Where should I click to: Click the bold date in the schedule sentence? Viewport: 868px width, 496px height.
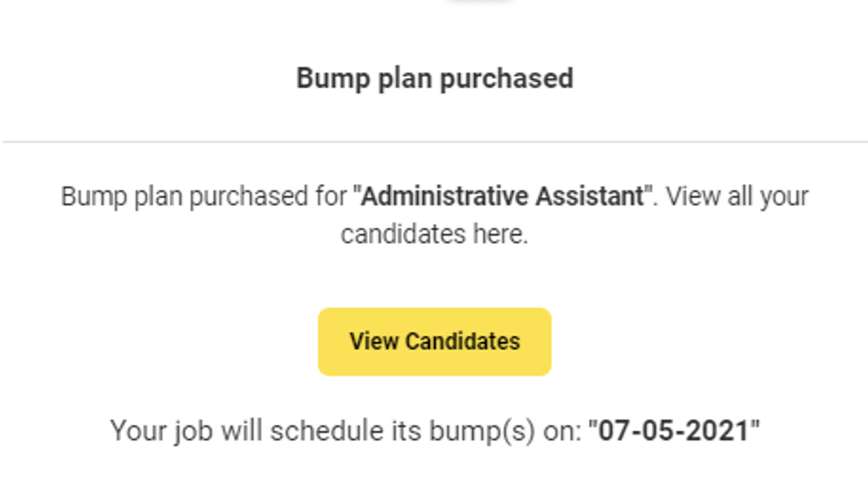[674, 429]
